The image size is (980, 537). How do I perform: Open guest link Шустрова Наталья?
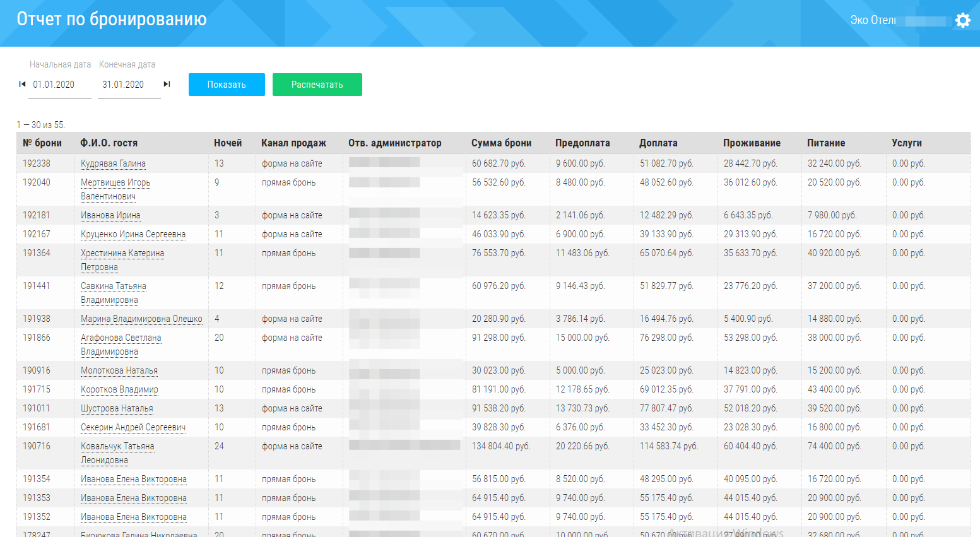(117, 408)
